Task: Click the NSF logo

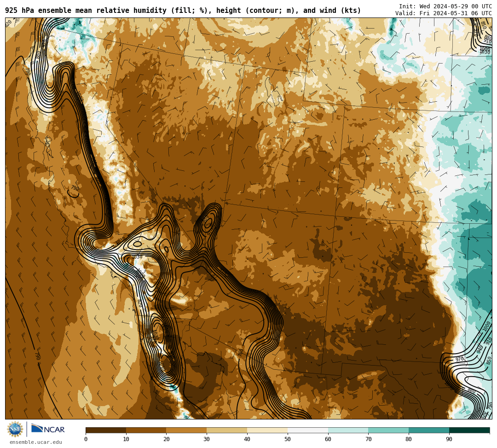Action: point(15,429)
